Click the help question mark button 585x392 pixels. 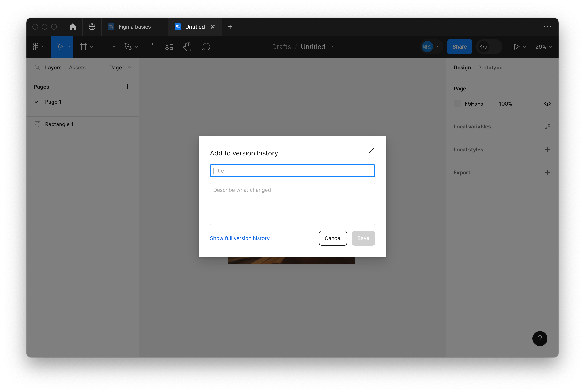click(x=540, y=339)
